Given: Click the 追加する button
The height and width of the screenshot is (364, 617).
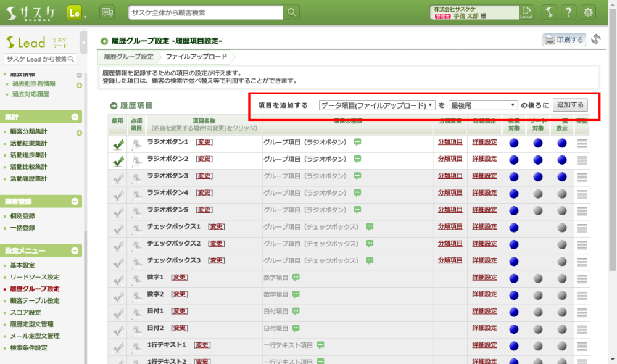Looking at the screenshot, I should 570,105.
